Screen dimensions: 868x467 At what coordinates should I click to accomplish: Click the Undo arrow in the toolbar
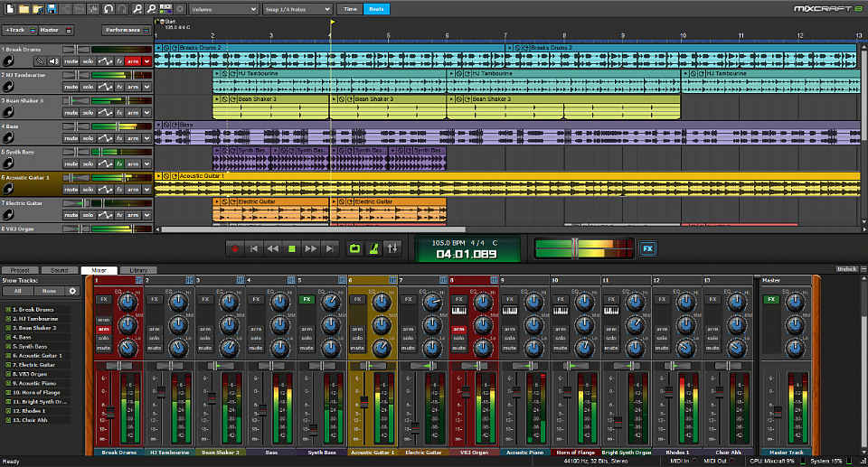pyautogui.click(x=108, y=8)
